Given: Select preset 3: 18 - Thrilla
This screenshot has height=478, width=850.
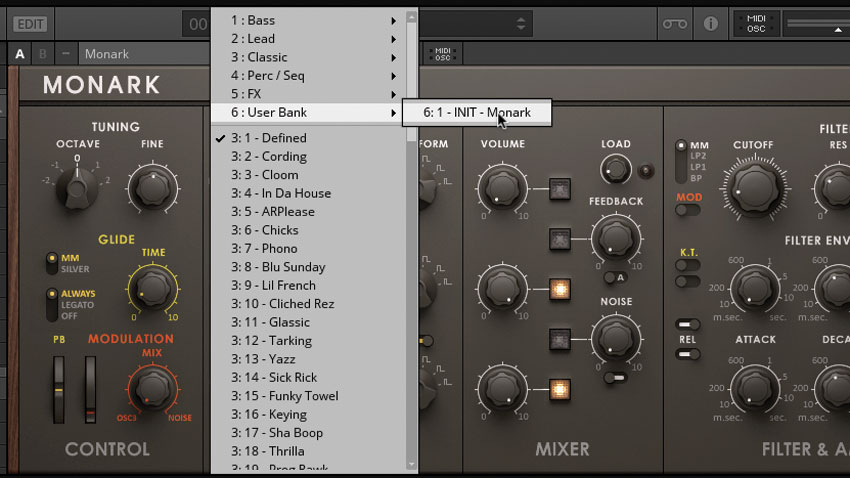Looking at the screenshot, I should click(x=309, y=451).
